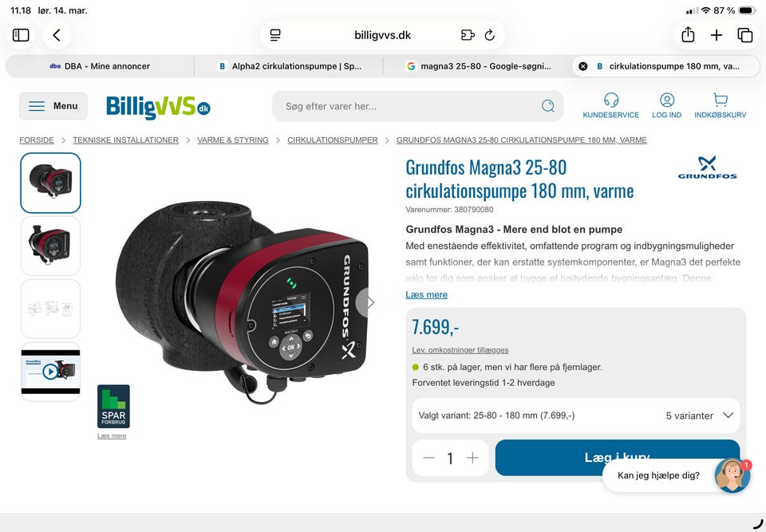
Task: Switch to the DBA - Mine annoncer tab
Action: click(x=100, y=66)
